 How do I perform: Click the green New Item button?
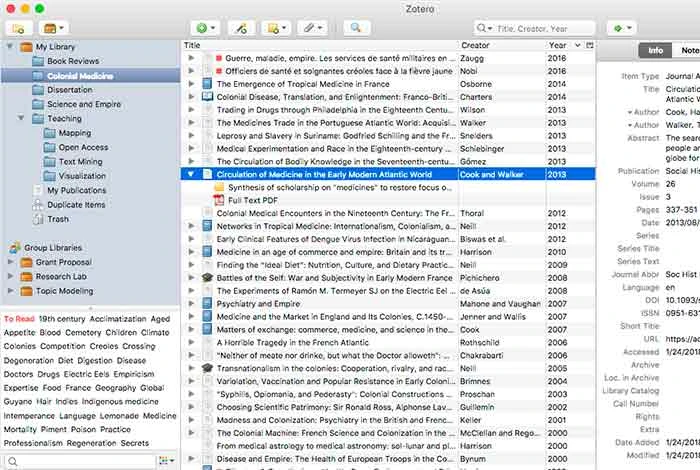(x=205, y=29)
